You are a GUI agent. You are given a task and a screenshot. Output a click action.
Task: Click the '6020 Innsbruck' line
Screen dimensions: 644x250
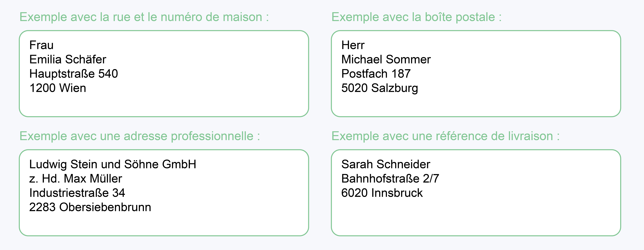(x=382, y=193)
